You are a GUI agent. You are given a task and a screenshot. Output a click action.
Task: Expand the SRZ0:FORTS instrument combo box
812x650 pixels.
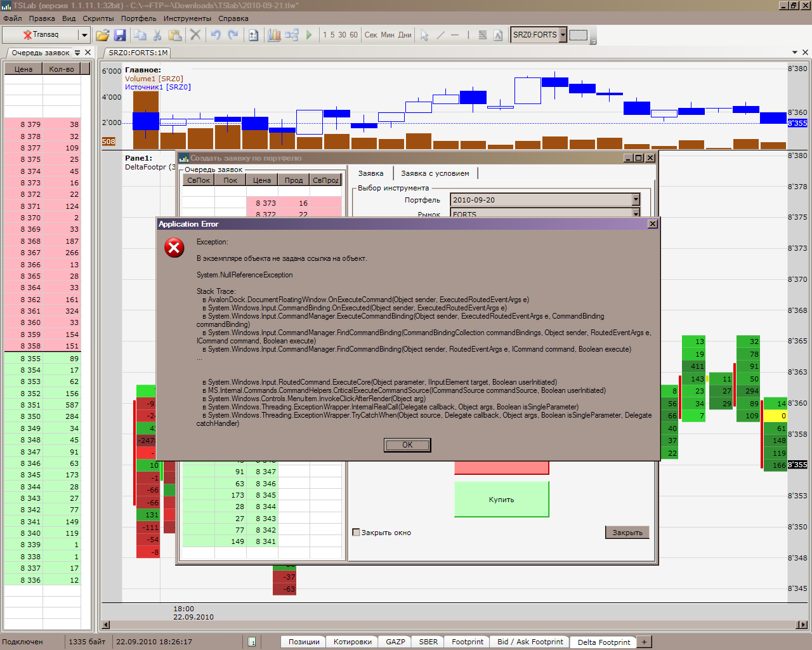tap(563, 35)
